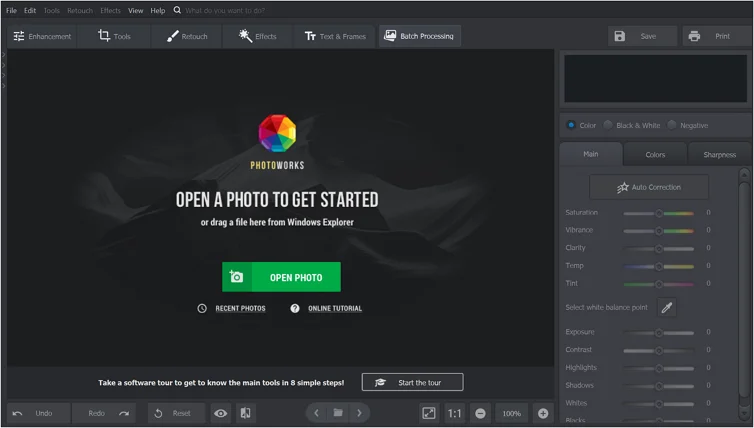Click the Redo button
The height and width of the screenshot is (428, 754).
pyautogui.click(x=104, y=413)
